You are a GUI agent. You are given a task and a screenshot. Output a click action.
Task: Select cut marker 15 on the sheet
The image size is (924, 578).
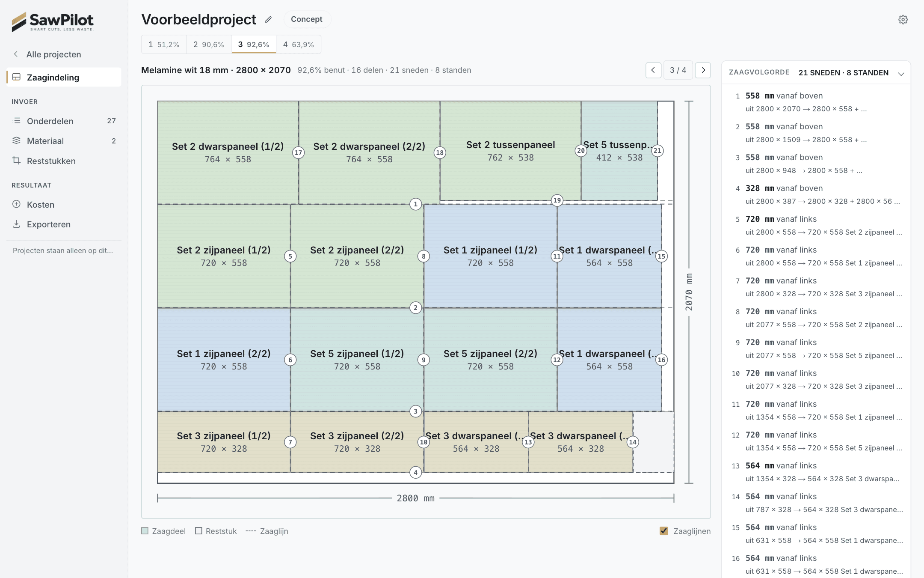pos(661,256)
